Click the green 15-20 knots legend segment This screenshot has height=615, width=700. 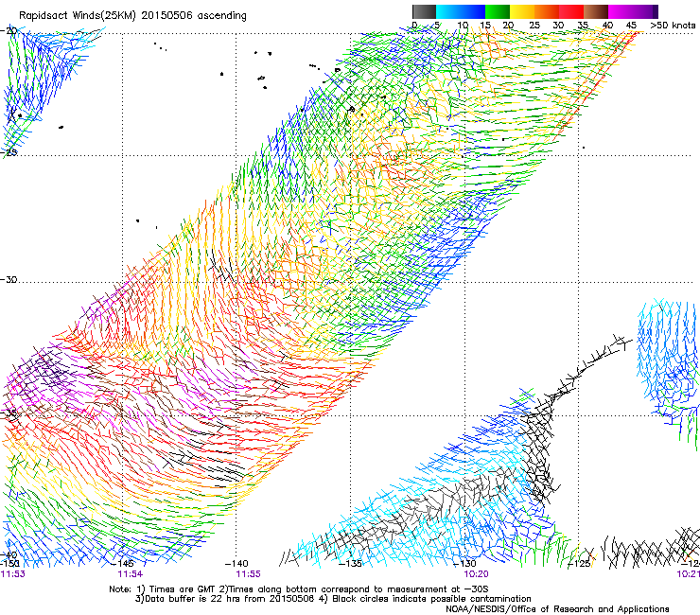click(498, 11)
